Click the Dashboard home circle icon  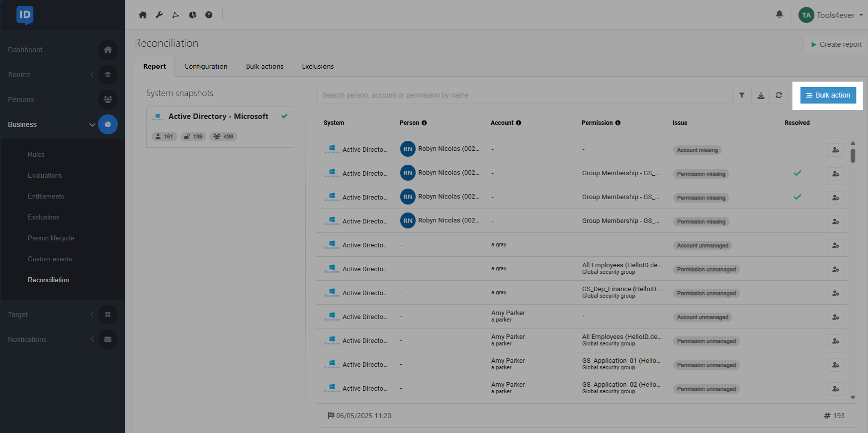[108, 50]
